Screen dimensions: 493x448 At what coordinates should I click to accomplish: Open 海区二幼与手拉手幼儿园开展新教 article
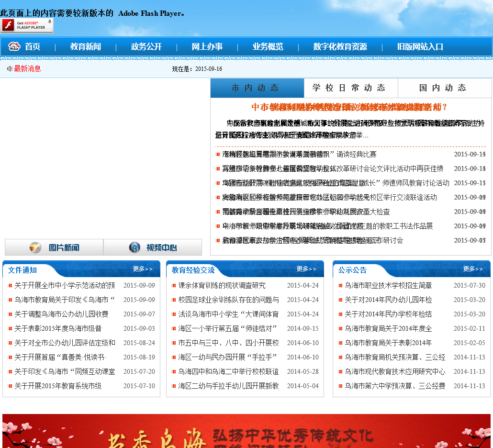pos(229,386)
